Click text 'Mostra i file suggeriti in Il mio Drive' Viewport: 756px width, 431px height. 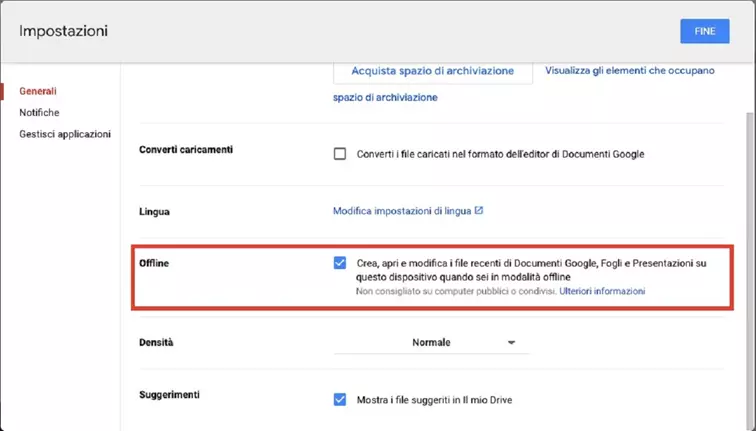click(x=434, y=400)
